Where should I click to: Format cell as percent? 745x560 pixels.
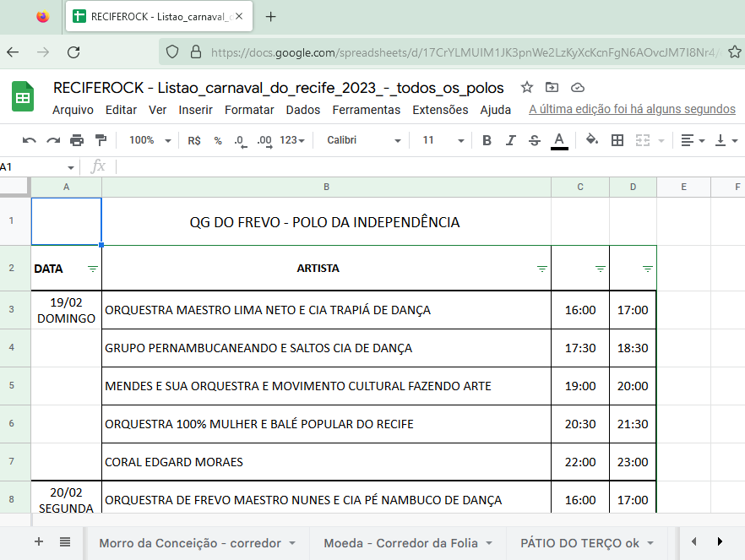click(x=218, y=140)
